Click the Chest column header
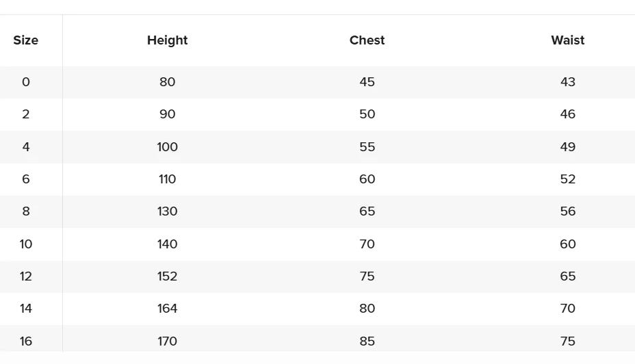This screenshot has height=364, width=635. pyautogui.click(x=367, y=40)
